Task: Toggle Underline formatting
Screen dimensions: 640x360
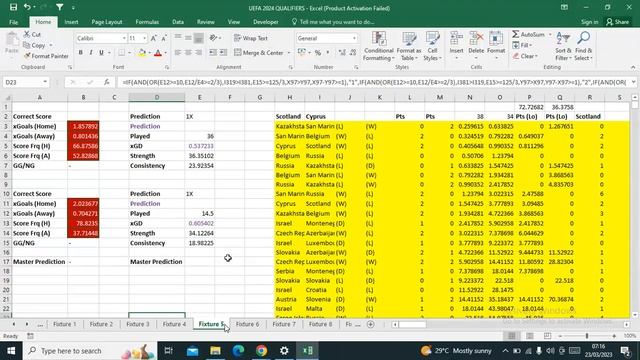Action: pyautogui.click(x=101, y=53)
